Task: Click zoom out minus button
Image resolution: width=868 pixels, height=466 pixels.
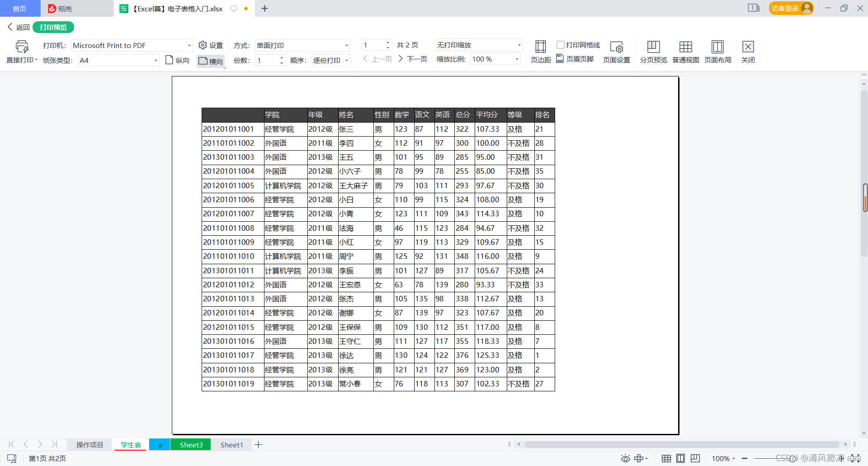Action: point(745,458)
